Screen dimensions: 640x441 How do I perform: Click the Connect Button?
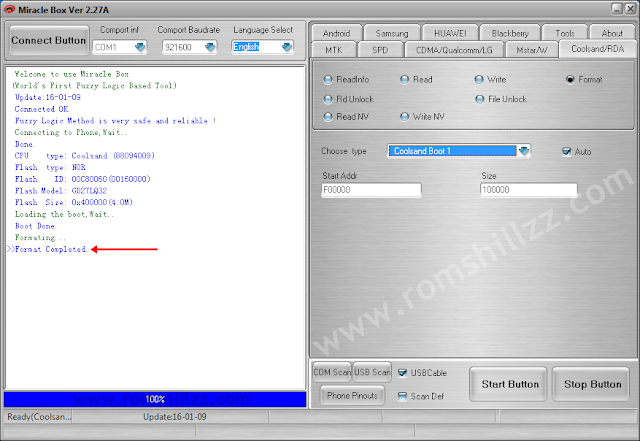[x=49, y=40]
